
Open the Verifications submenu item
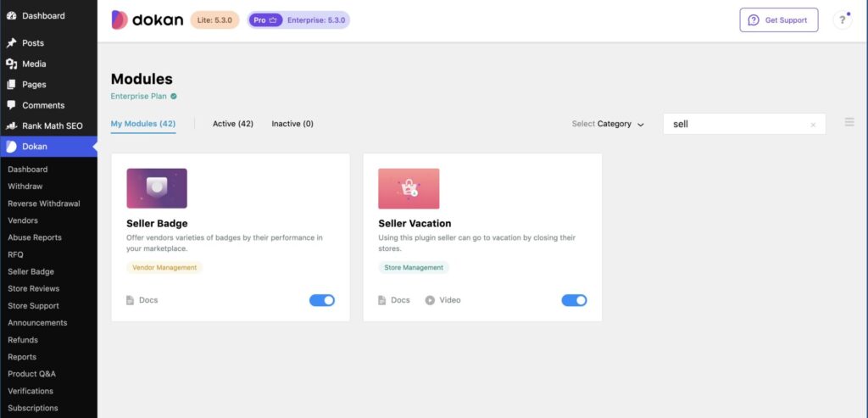[31, 391]
